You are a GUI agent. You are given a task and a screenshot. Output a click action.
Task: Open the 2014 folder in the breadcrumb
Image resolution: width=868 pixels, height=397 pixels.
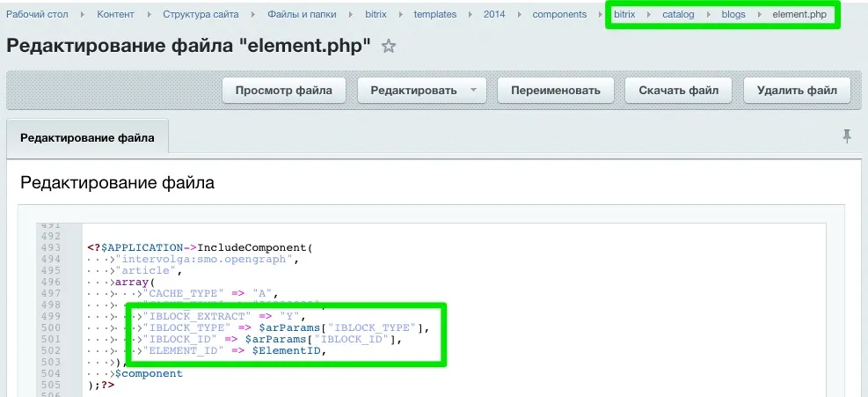click(495, 15)
